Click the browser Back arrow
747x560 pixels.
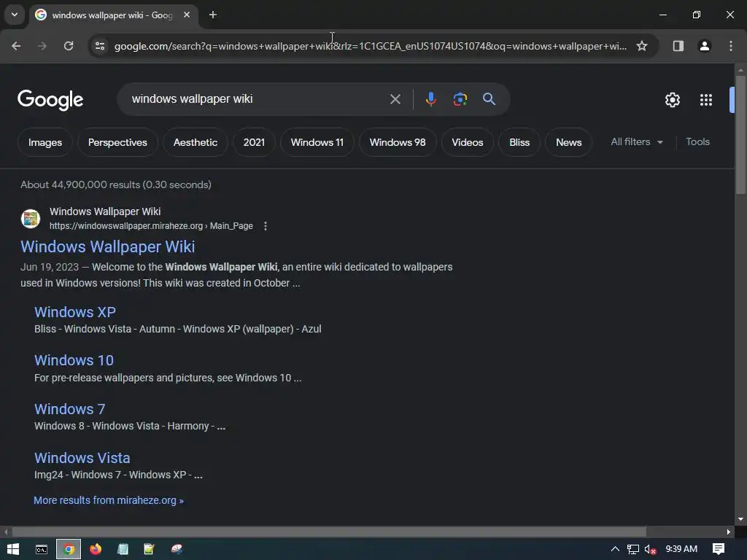pos(16,46)
